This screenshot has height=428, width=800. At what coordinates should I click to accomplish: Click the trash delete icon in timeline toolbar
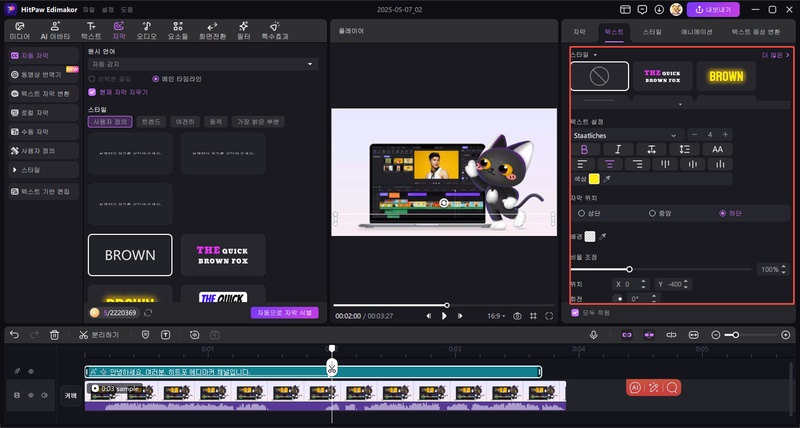[x=55, y=335]
